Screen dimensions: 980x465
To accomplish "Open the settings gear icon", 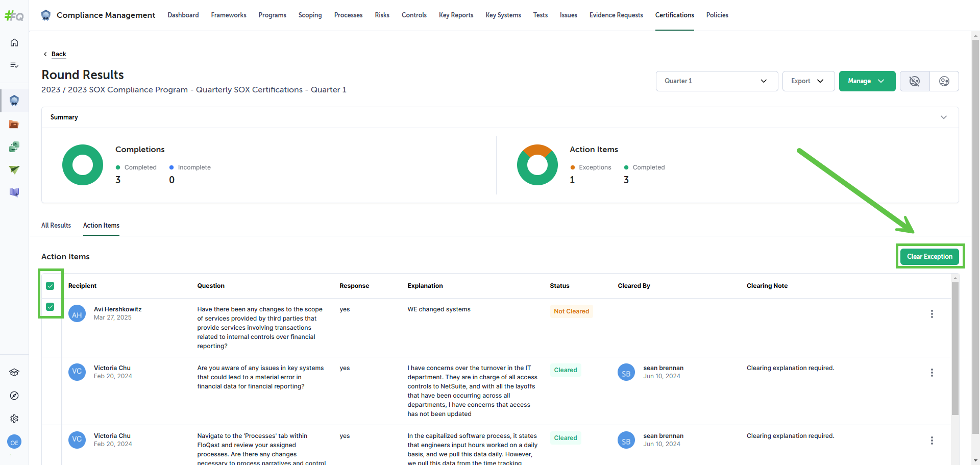I will (14, 419).
